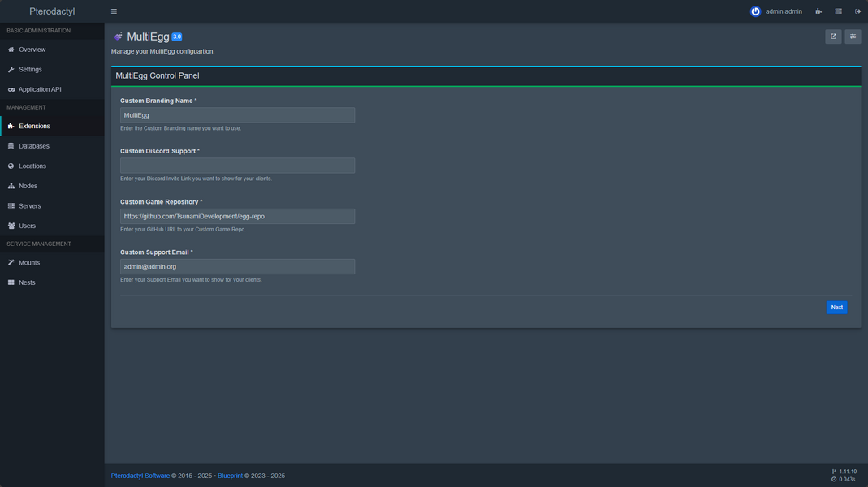Viewport: 868px width, 487px height.
Task: Click the Databases stack icon
Action: [x=11, y=146]
